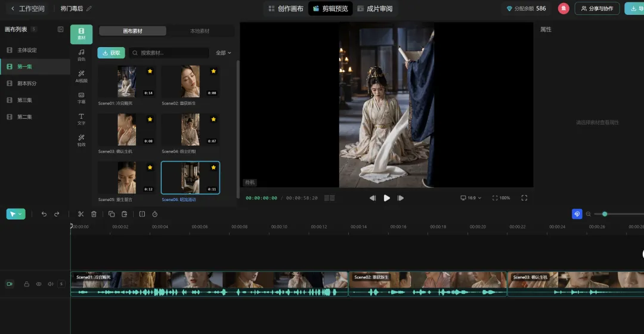
Task: Switch to the 成片审阅 tab
Action: [x=374, y=9]
